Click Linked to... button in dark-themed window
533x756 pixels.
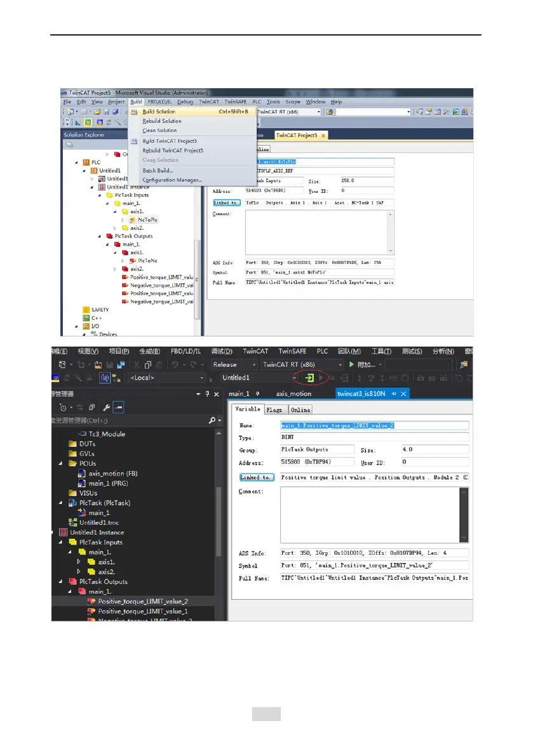coord(257,477)
